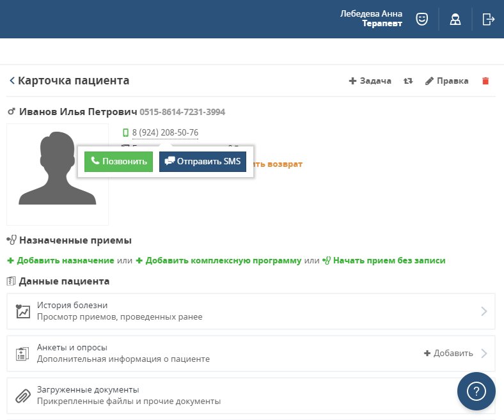
Task: Expand История болезни row arrow
Action: pyautogui.click(x=484, y=311)
